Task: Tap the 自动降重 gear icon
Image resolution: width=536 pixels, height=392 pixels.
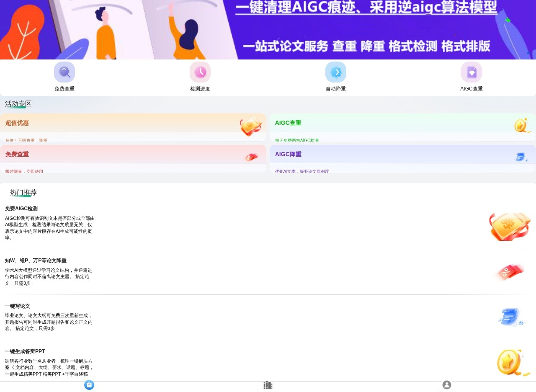Action: [x=336, y=72]
